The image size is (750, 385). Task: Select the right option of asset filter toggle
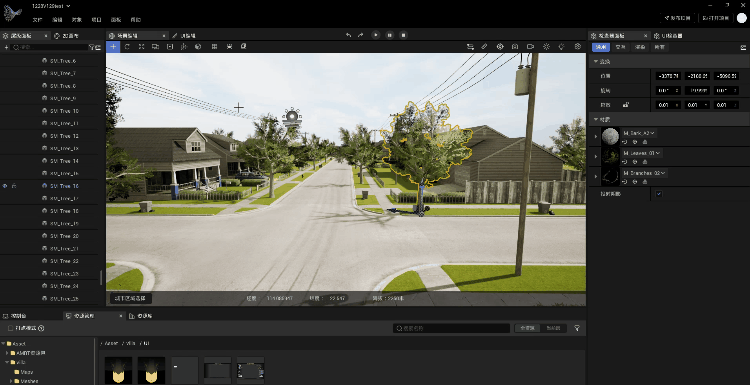[x=553, y=328]
